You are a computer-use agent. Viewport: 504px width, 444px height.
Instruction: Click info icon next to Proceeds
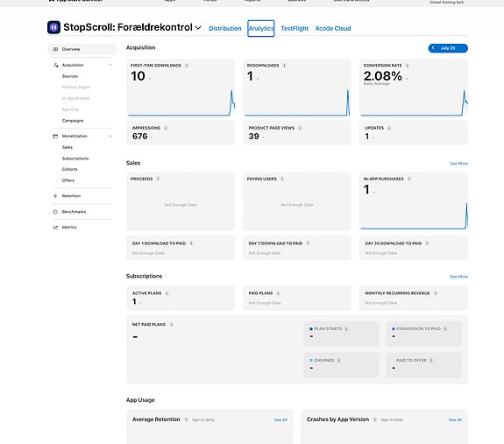click(x=158, y=179)
